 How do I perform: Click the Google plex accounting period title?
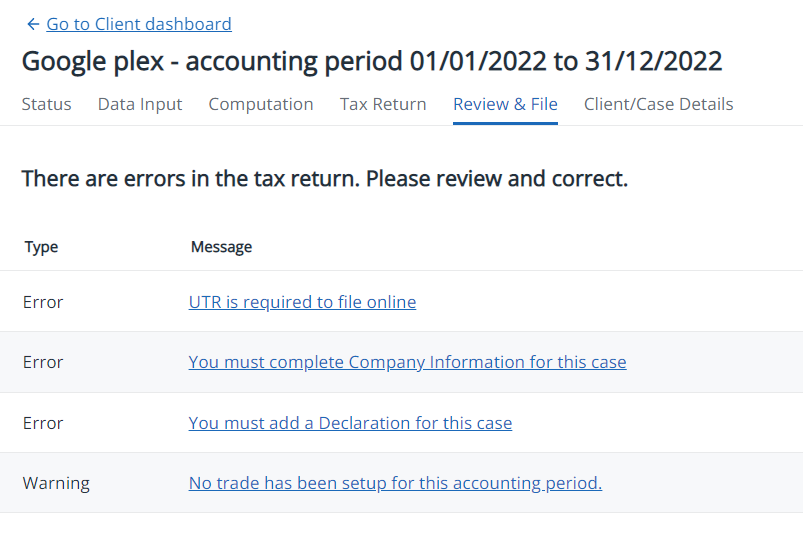(372, 61)
